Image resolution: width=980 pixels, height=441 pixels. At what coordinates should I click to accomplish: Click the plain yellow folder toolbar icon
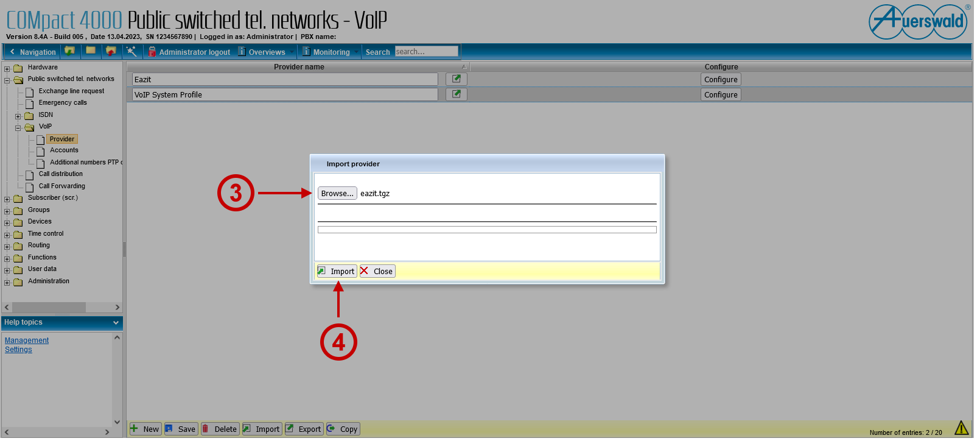(91, 51)
